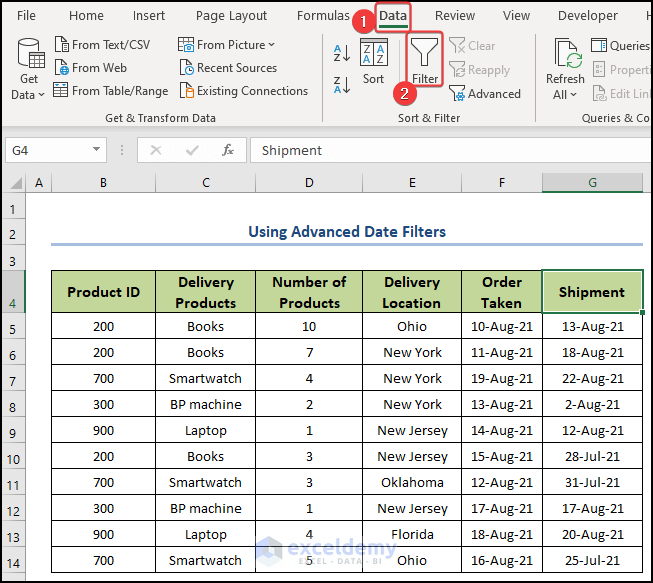The height and width of the screenshot is (583, 653).
Task: Open the custom Sort dialog
Action: pyautogui.click(x=373, y=62)
